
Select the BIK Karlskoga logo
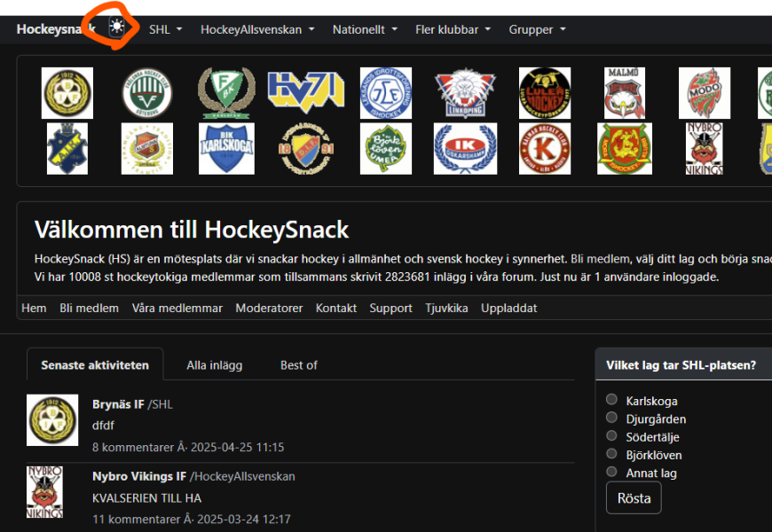tap(226, 148)
